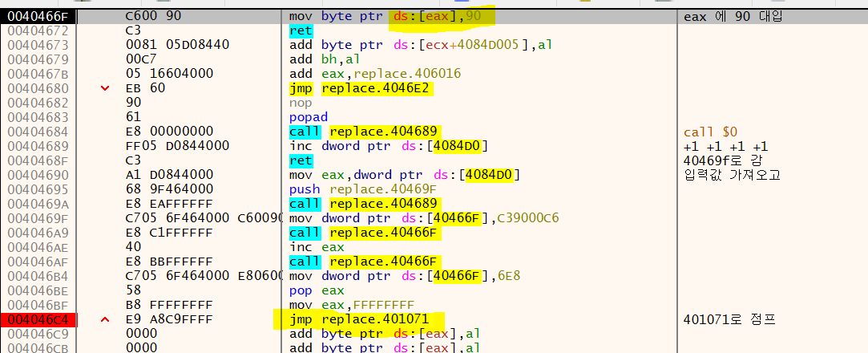868x353 pixels.
Task: Select address 004046CB
Action: [38, 348]
